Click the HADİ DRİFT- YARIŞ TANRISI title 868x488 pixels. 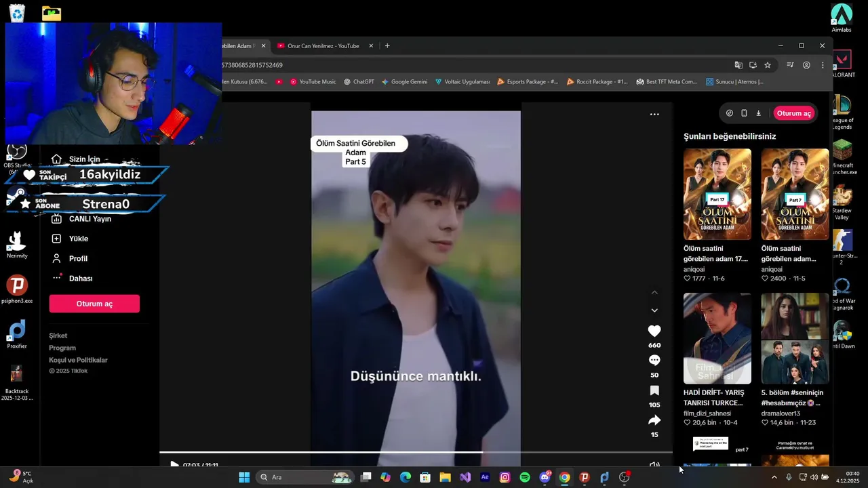(x=713, y=398)
